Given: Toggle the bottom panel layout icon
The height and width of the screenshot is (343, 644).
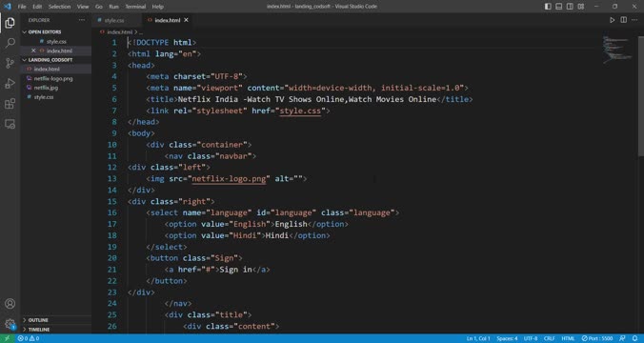Looking at the screenshot, I should [559, 6].
